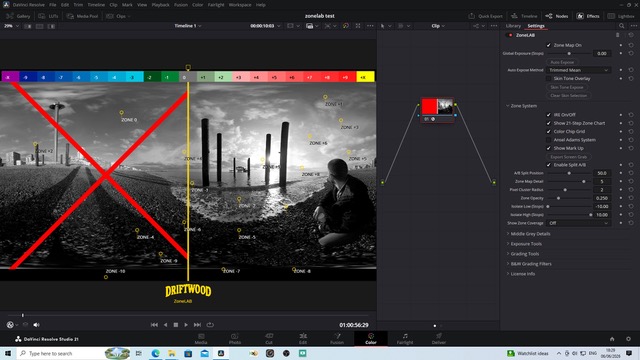Open the Effects panel
Screen dimensions: 640x360
[x=588, y=16]
